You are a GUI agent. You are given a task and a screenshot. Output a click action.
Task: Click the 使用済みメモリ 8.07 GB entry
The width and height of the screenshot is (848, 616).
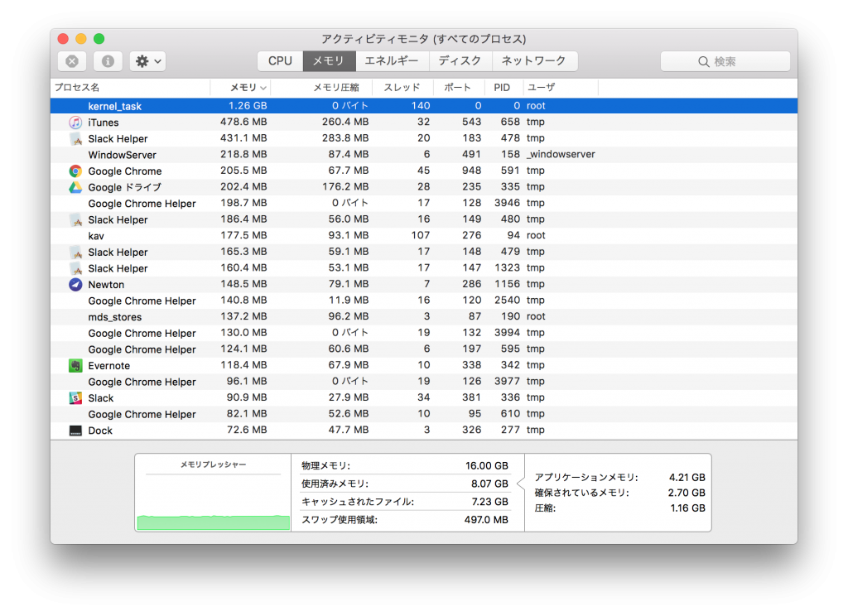(405, 484)
